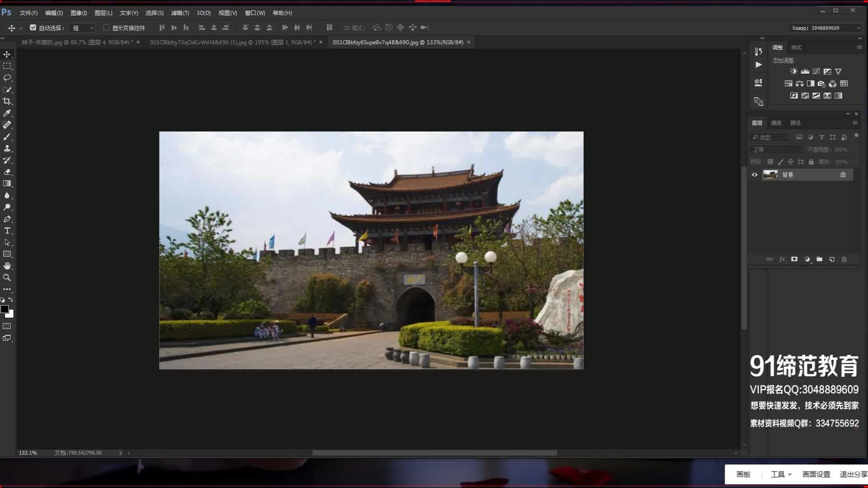Open the layer blend mode 正常 dropdown
Screen dimensions: 868x488
pyautogui.click(x=777, y=150)
